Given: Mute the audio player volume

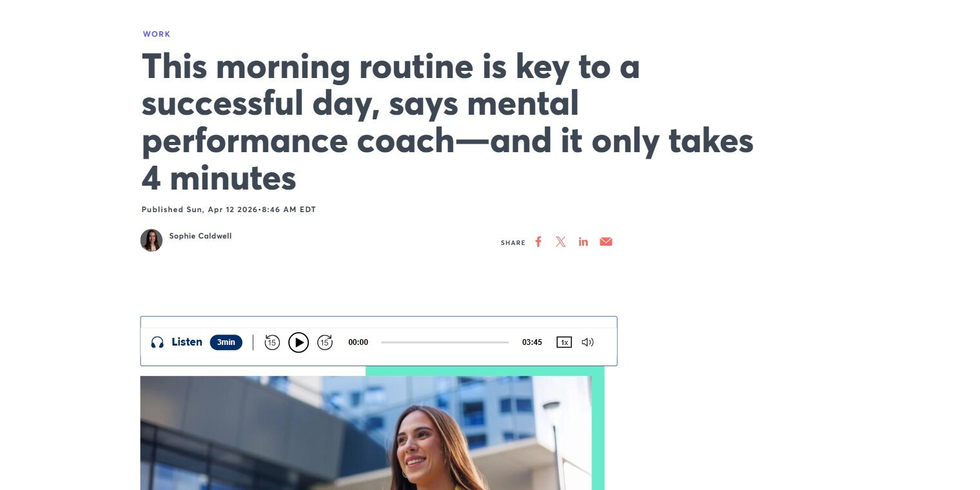Looking at the screenshot, I should [x=587, y=342].
